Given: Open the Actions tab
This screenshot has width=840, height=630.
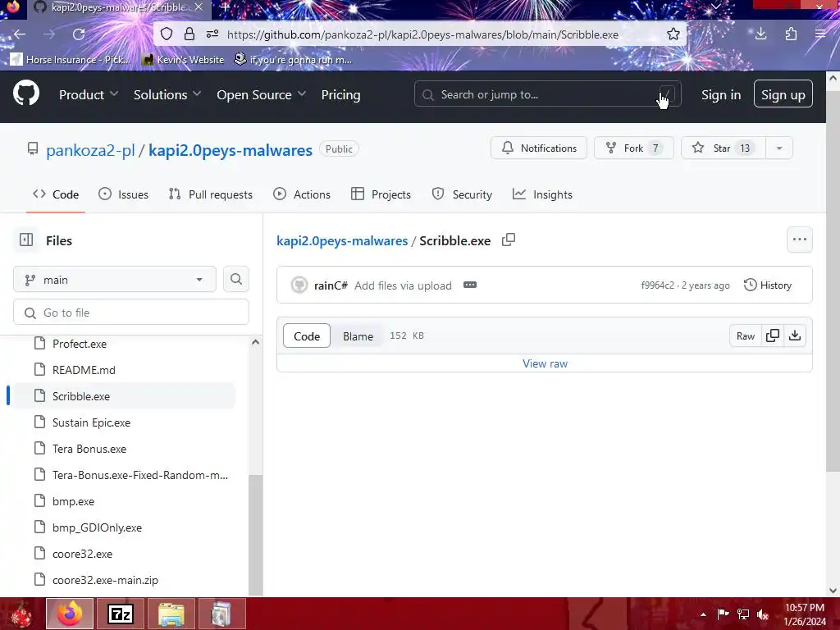Looking at the screenshot, I should coord(302,194).
